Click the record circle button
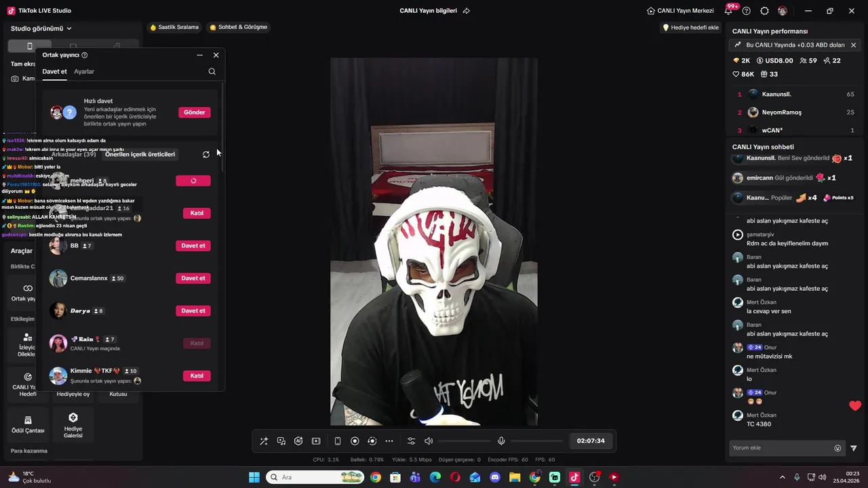Viewport: 868px width, 488px height. (x=355, y=441)
